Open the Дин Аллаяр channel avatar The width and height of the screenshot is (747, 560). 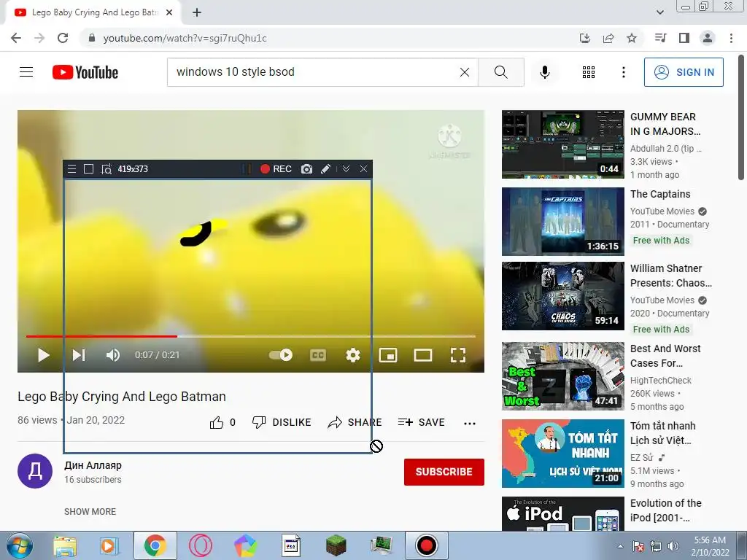pos(35,471)
